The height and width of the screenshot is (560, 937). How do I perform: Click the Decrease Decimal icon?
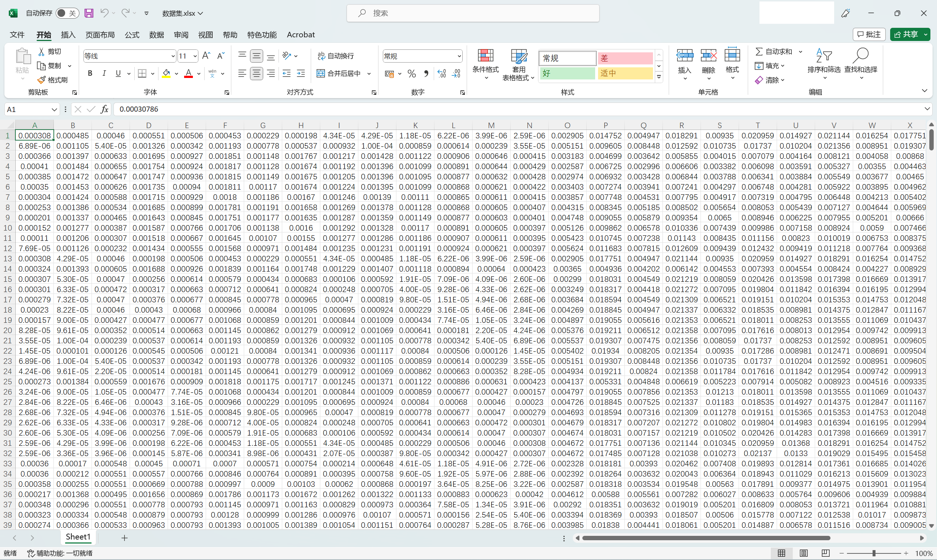pos(456,74)
